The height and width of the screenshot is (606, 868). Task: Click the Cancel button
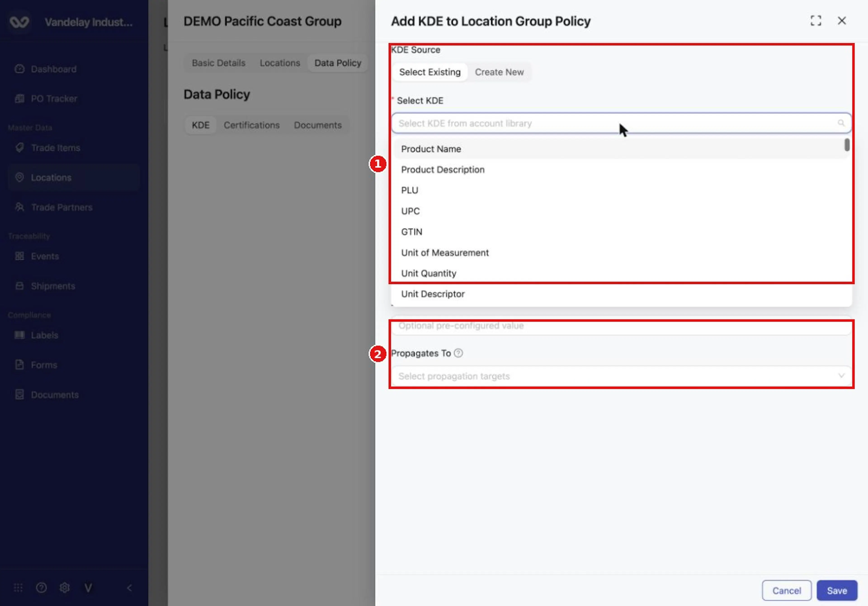tap(786, 590)
